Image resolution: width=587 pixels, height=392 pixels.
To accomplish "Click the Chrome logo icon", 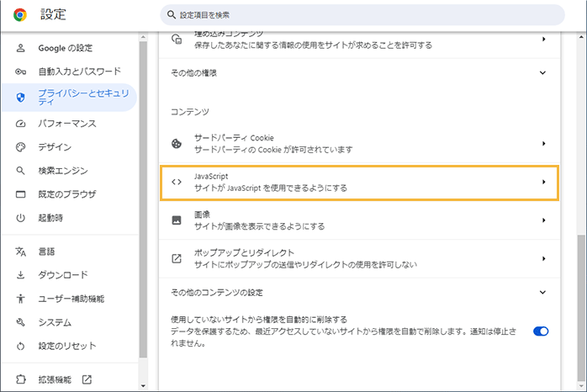I will coord(20,15).
